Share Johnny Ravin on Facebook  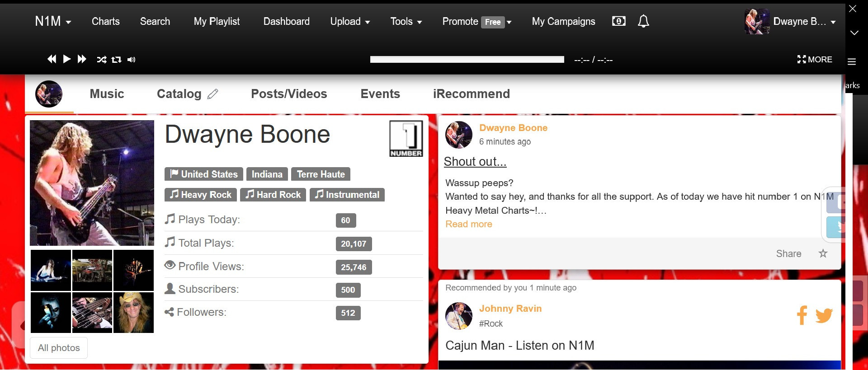coord(802,315)
